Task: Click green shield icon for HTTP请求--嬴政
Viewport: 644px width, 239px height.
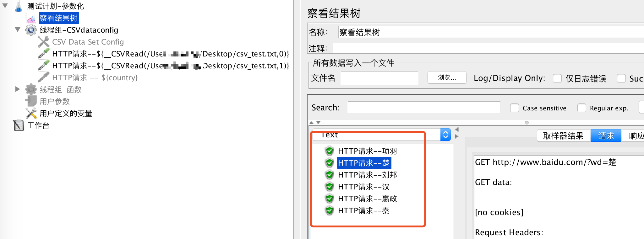Action: click(x=330, y=199)
